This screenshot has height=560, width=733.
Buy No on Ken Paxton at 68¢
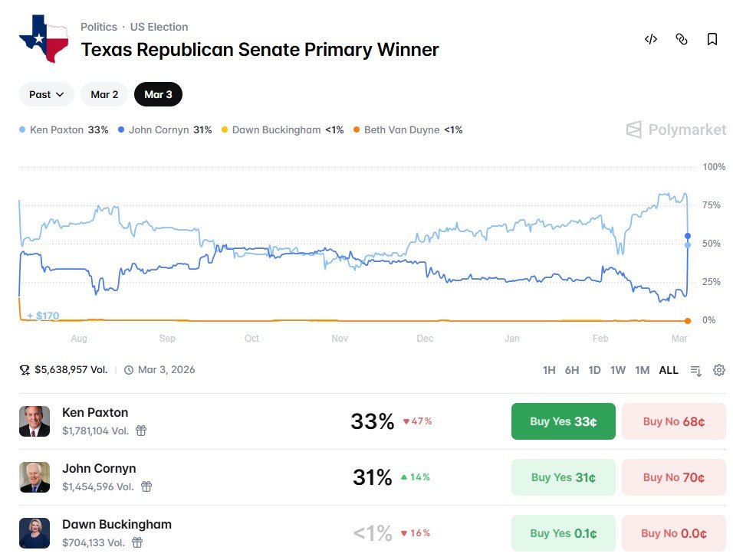673,421
